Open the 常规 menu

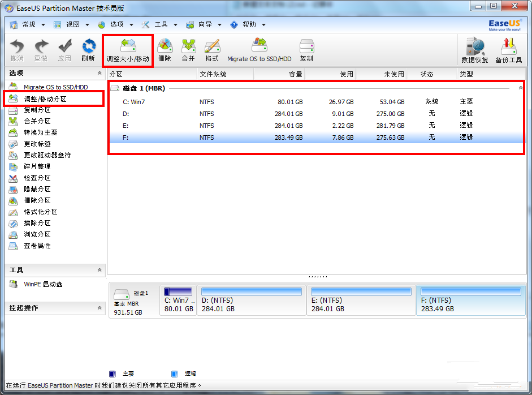[28, 24]
